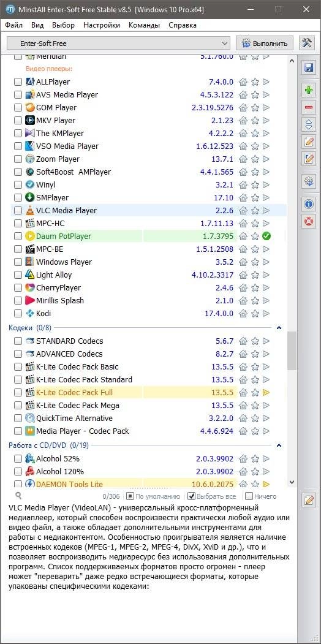The image size is (321, 644).
Task: Click the star icon for MPC-HC row
Action: point(255,224)
